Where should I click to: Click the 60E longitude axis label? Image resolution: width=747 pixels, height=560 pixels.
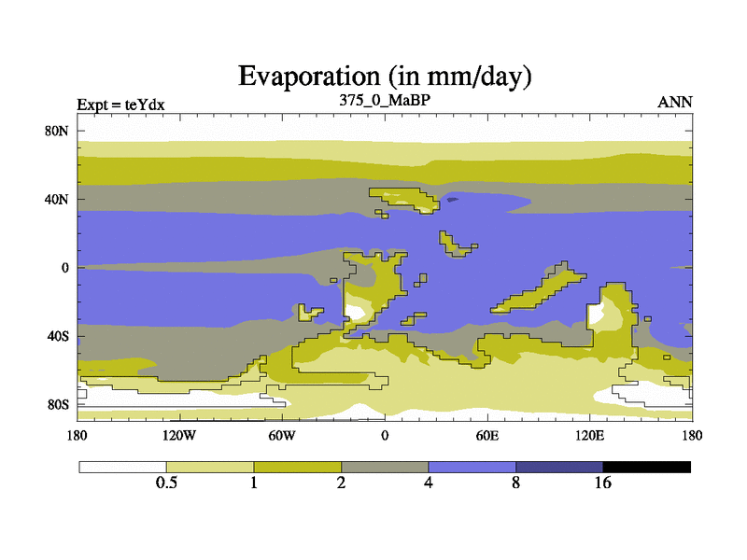(487, 435)
